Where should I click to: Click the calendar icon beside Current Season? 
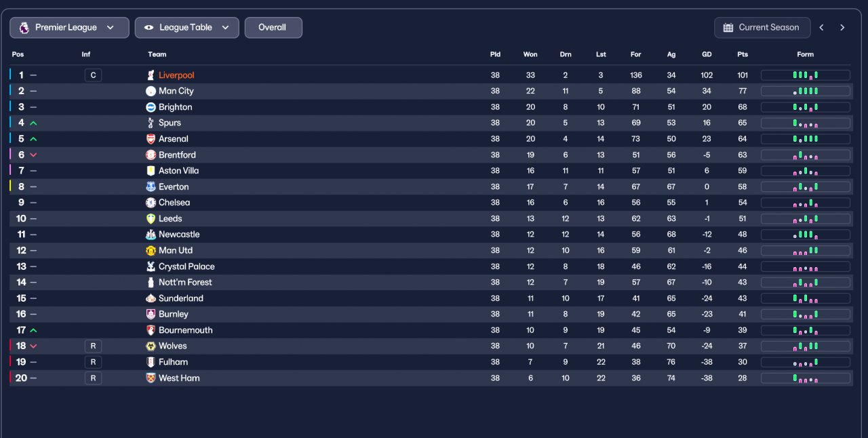point(728,28)
